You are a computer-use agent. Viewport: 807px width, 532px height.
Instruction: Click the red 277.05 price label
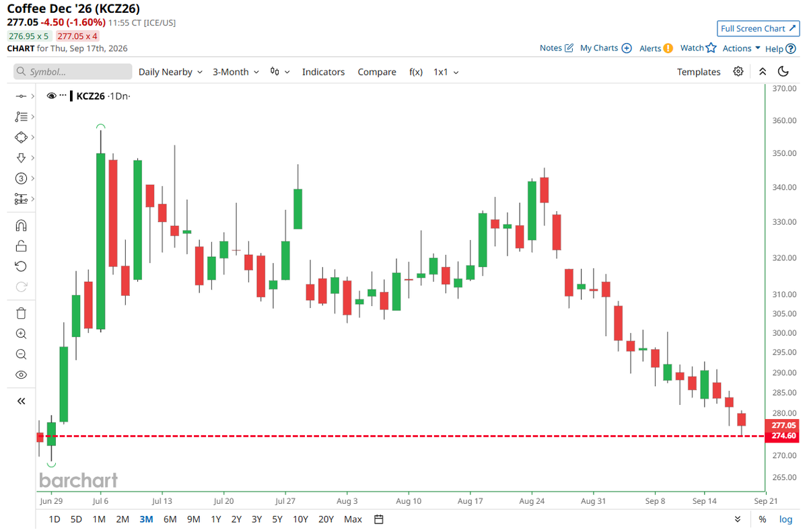click(783, 426)
